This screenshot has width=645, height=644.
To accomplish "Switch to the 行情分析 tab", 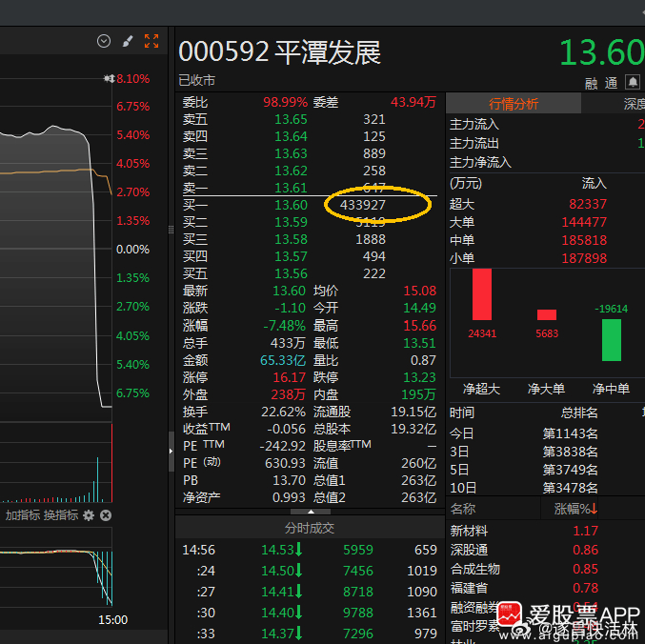I will [x=514, y=104].
